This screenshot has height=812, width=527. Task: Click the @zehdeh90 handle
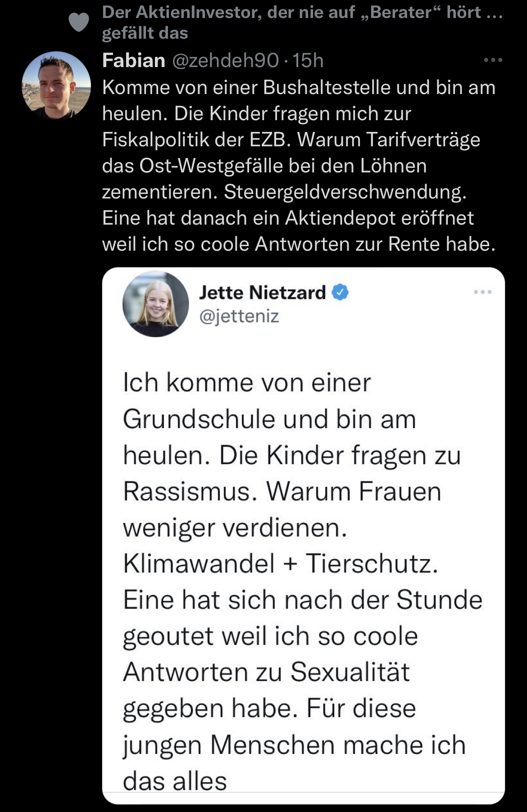[225, 60]
